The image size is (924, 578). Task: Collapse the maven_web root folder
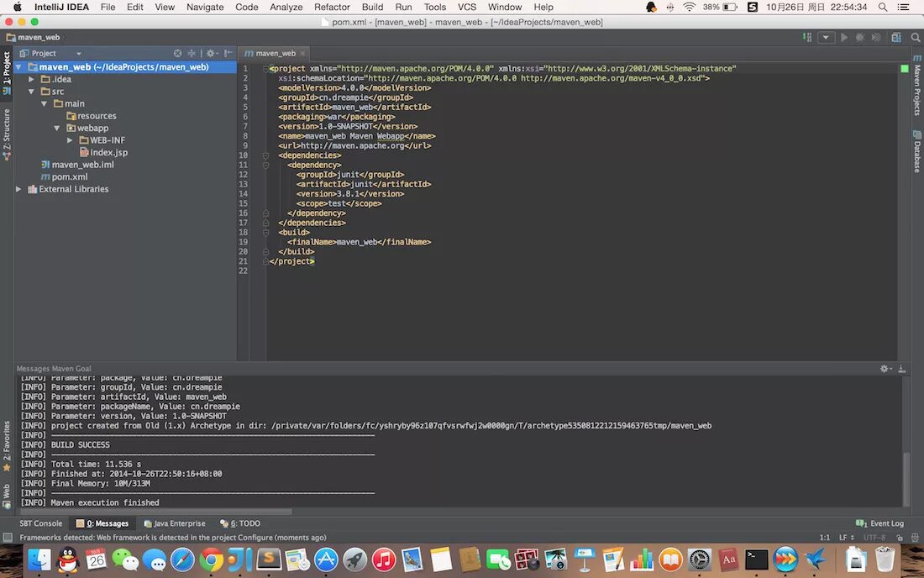[18, 67]
